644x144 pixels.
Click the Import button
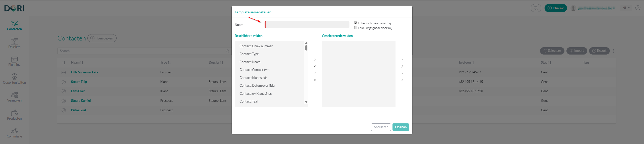pos(577,51)
